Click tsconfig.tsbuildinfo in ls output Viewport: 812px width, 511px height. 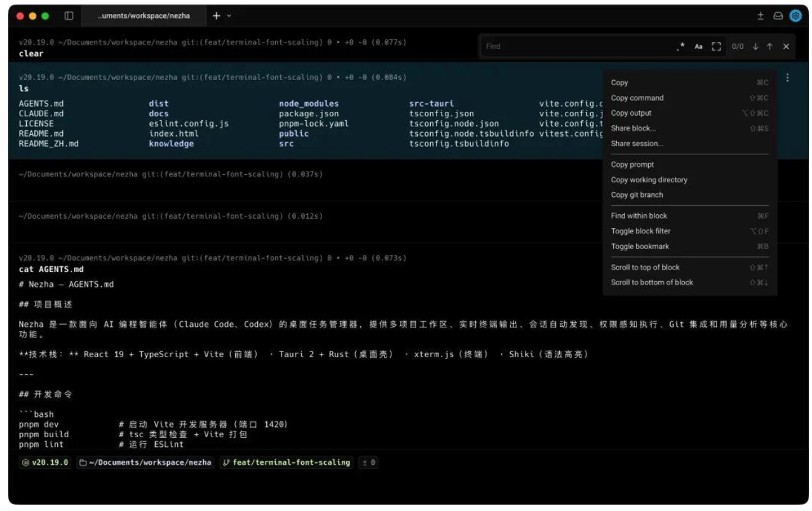click(x=459, y=144)
